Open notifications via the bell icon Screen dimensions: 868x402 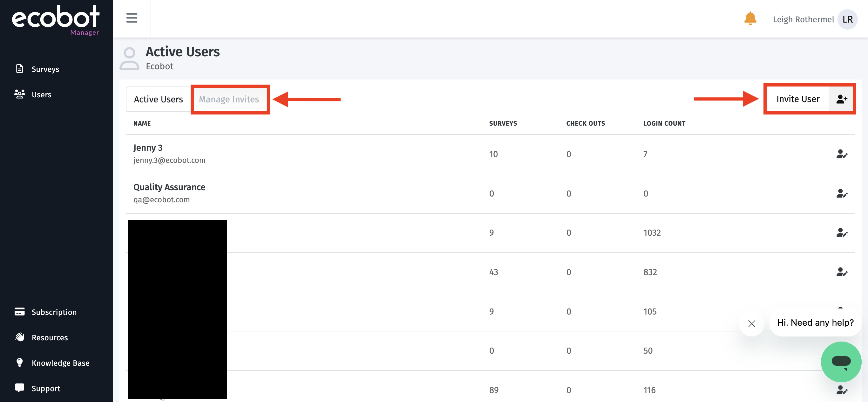(x=750, y=19)
